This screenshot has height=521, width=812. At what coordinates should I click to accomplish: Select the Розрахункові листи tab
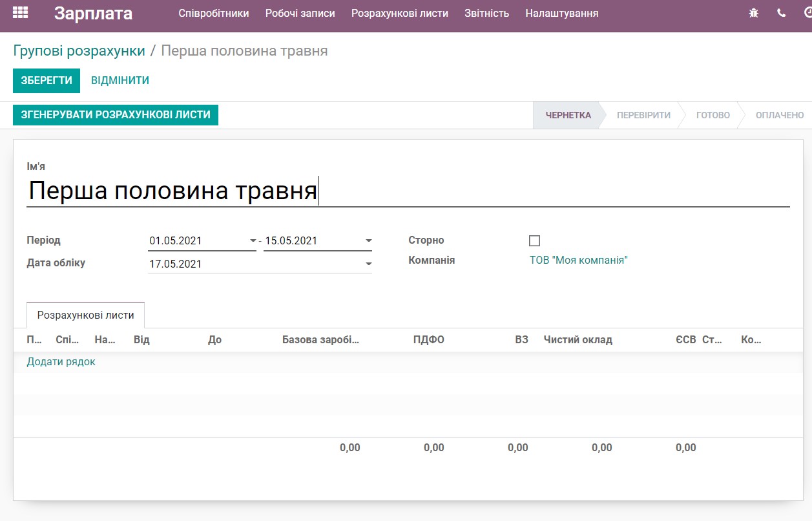click(x=85, y=315)
